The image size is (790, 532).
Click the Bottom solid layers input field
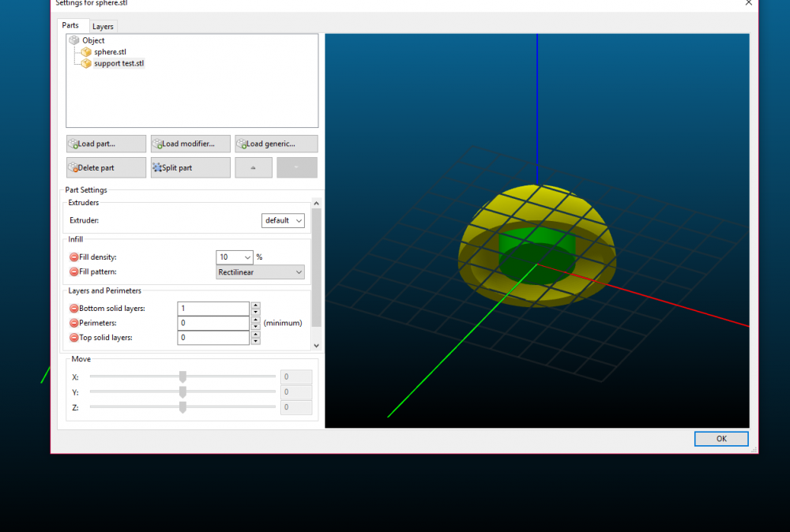(213, 309)
